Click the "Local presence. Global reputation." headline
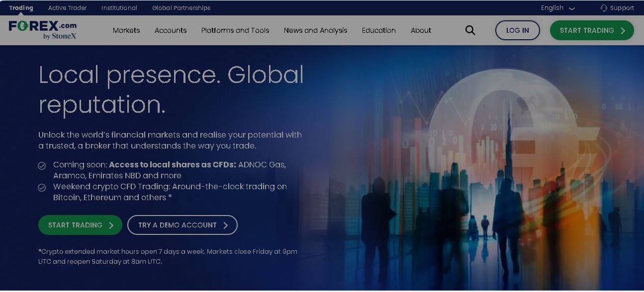The width and height of the screenshot is (644, 292). [x=171, y=90]
